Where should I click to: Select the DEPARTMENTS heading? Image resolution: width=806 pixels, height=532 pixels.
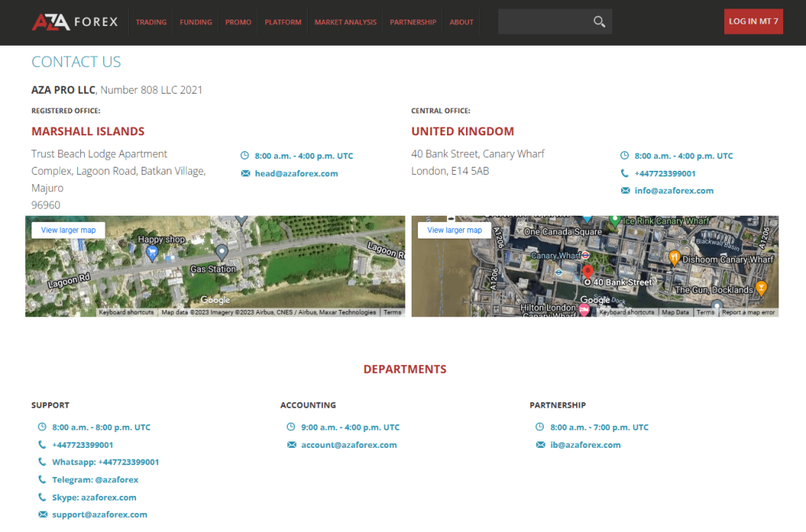[405, 369]
